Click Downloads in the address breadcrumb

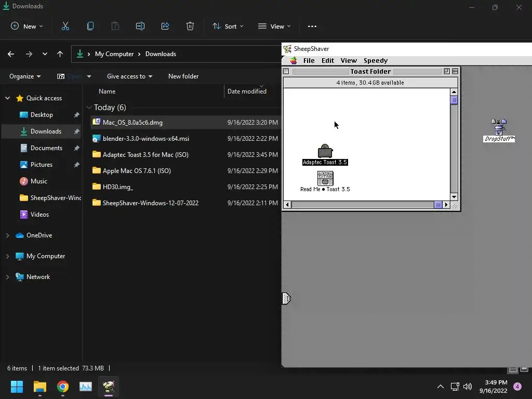(161, 54)
